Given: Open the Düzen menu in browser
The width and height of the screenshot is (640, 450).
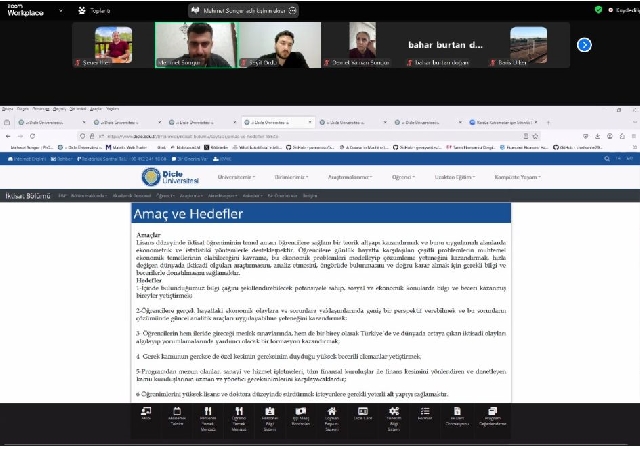Looking at the screenshot, I should (23, 109).
